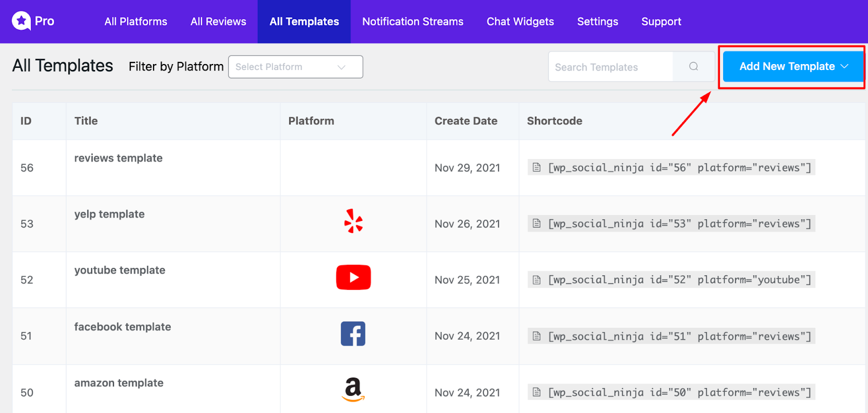Open the Select Platform filter dropdown
Screen dimensions: 868x413
tap(295, 67)
